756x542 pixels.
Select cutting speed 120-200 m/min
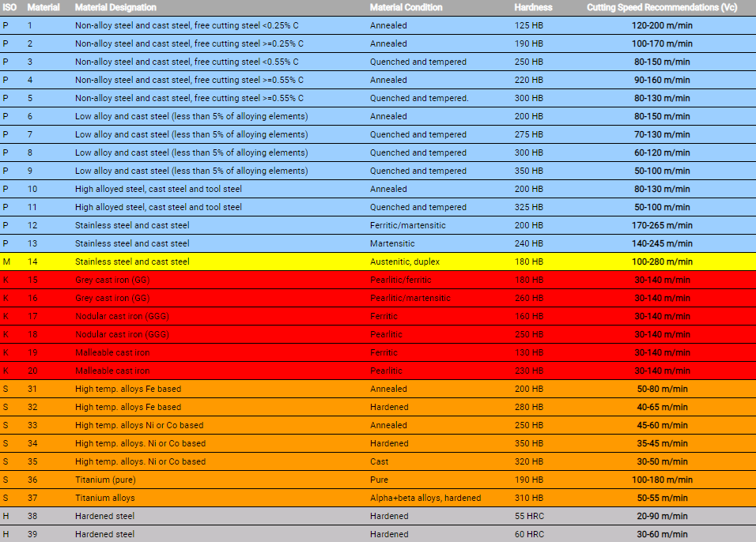tap(662, 25)
